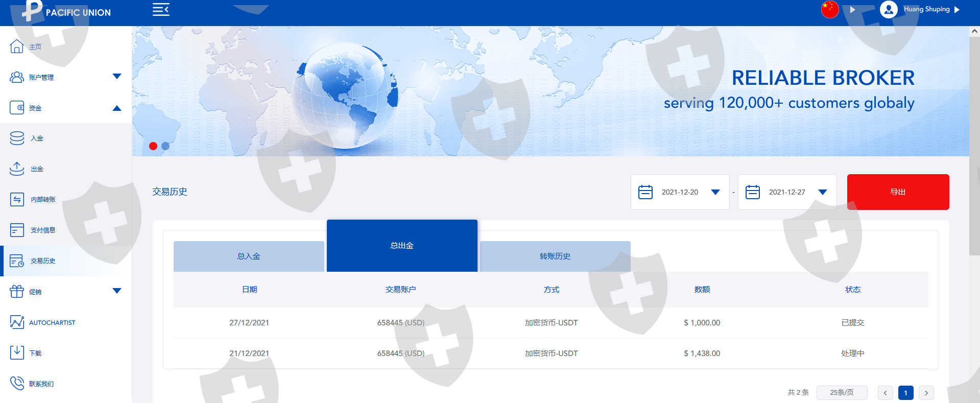Open the deposit (入金) stack icon
980x403 pixels.
(17, 138)
